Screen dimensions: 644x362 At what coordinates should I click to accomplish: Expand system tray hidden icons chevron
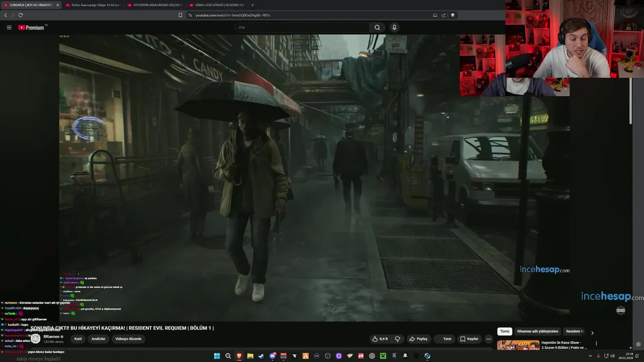click(590, 356)
